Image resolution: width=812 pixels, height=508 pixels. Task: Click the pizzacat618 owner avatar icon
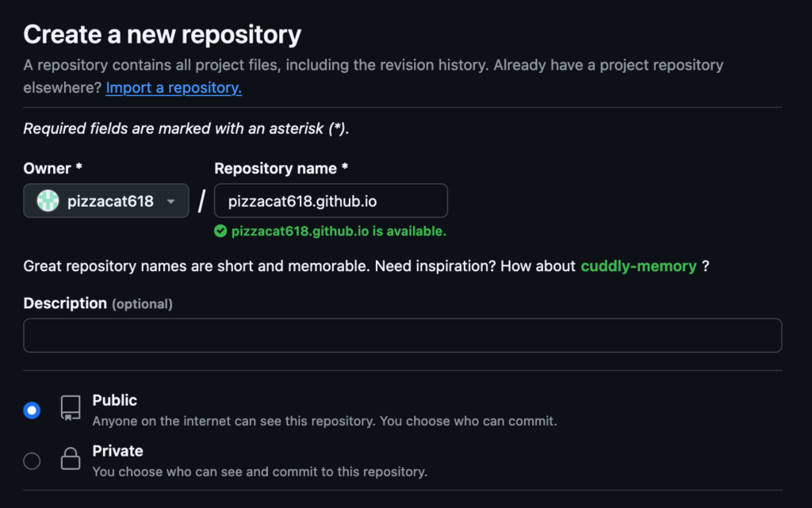[48, 201]
